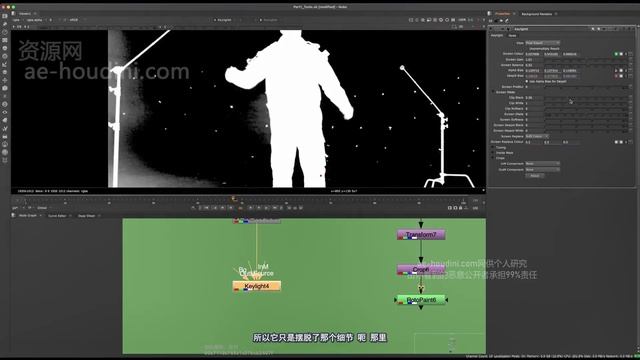Open the Screen Replace dropdown
The width and height of the screenshot is (640, 360).
537,136
